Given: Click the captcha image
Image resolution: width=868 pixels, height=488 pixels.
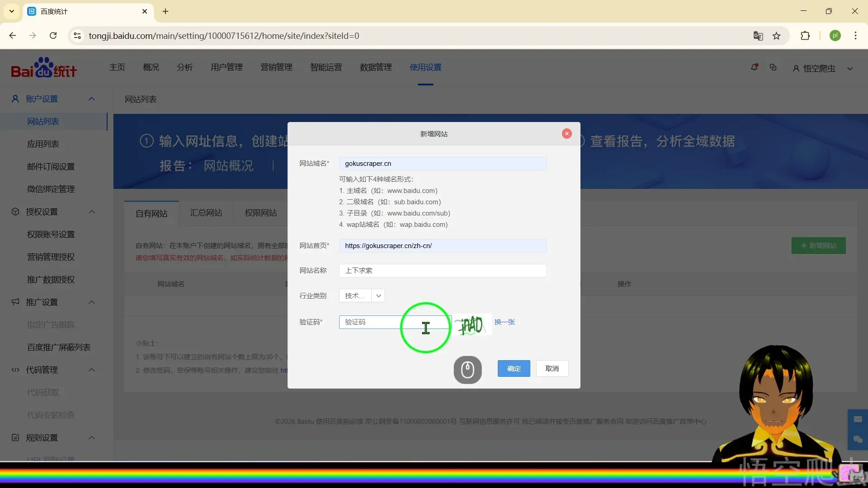Looking at the screenshot, I should [472, 324].
